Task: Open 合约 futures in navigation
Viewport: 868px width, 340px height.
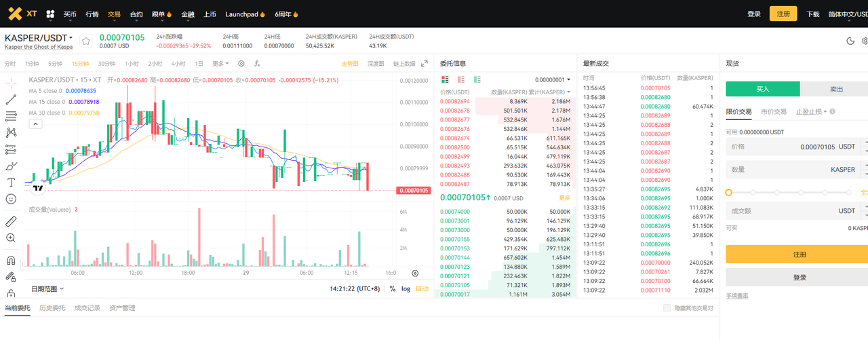Action: pyautogui.click(x=136, y=14)
